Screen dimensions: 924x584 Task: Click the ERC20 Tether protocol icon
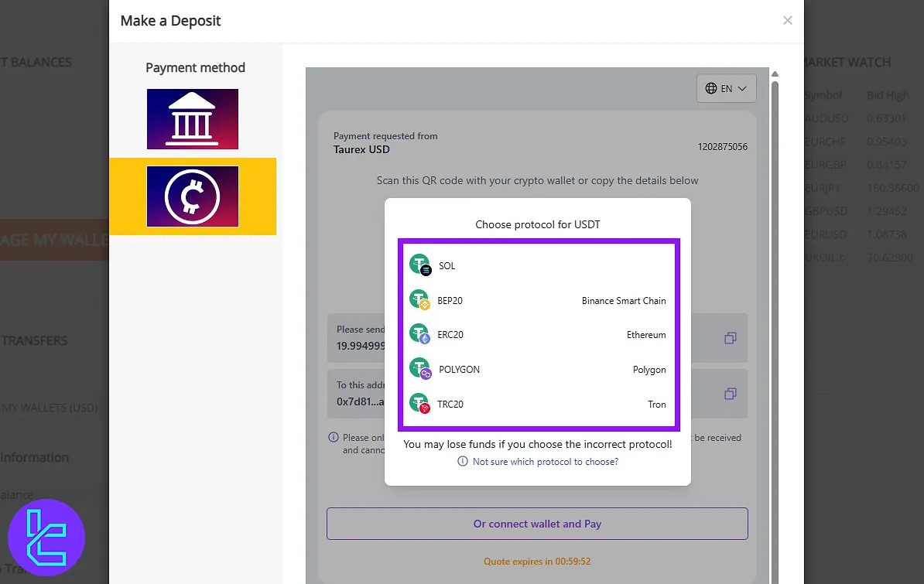tap(420, 333)
